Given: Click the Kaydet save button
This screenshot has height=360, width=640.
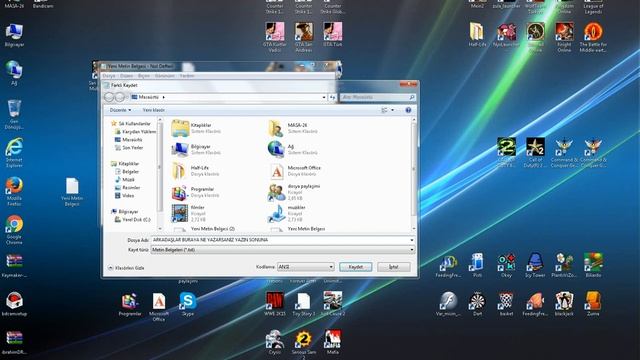Looking at the screenshot, I should coord(356,267).
